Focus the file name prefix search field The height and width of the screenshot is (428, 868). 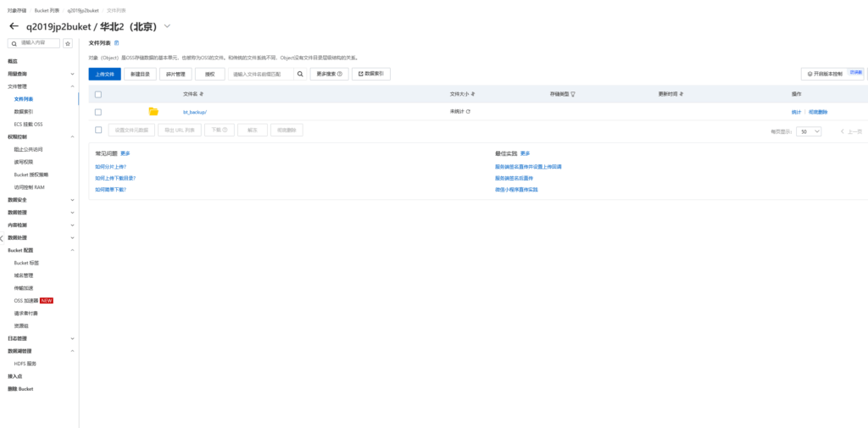[x=260, y=75]
